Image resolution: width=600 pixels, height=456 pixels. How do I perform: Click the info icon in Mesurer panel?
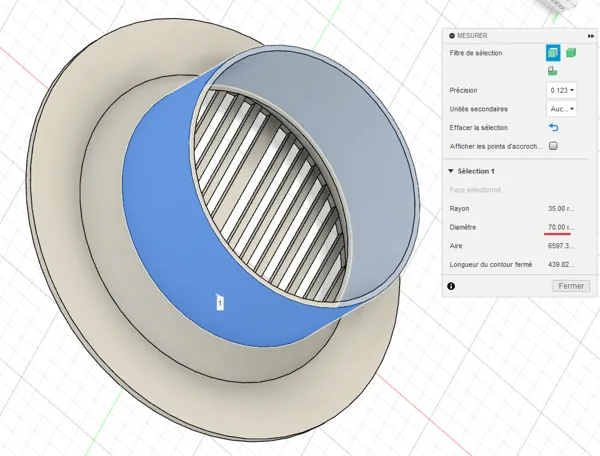pyautogui.click(x=451, y=286)
